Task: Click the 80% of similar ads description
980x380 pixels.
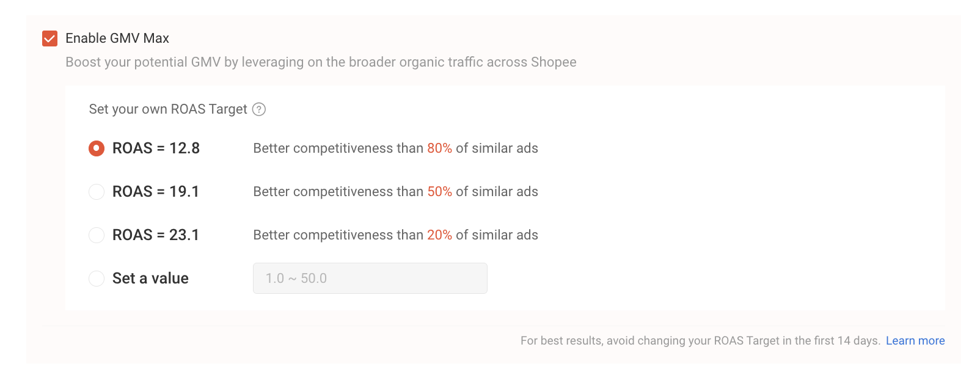Action: (x=396, y=148)
